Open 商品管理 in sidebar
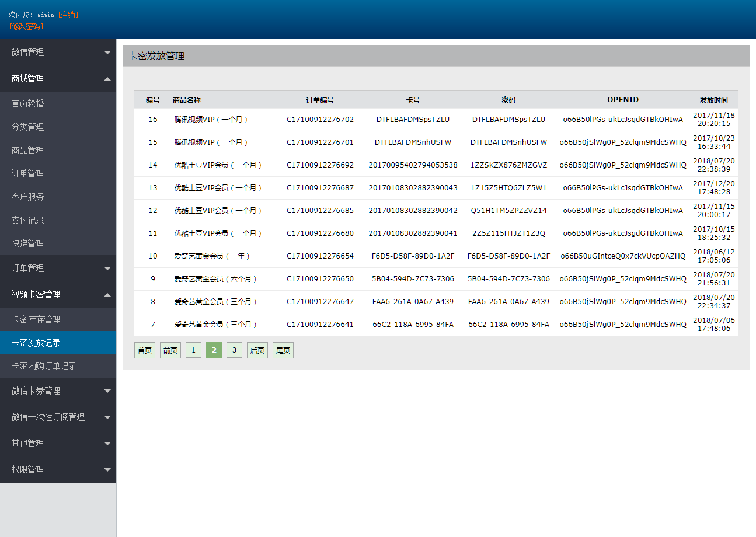 click(58, 150)
